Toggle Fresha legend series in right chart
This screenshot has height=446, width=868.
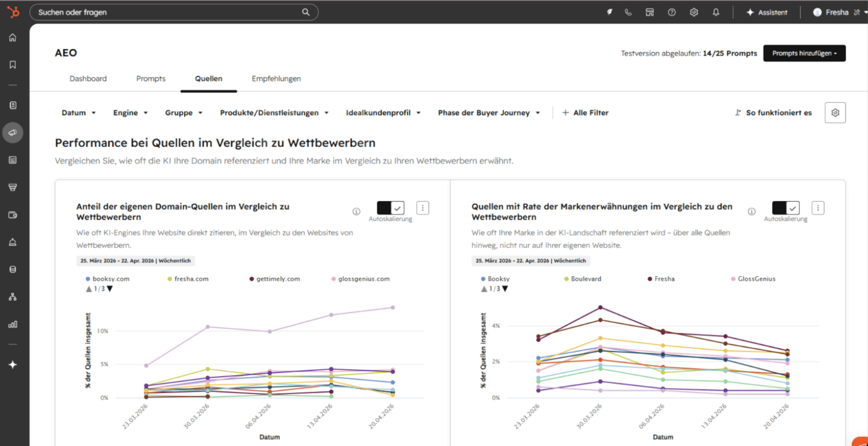[661, 279]
